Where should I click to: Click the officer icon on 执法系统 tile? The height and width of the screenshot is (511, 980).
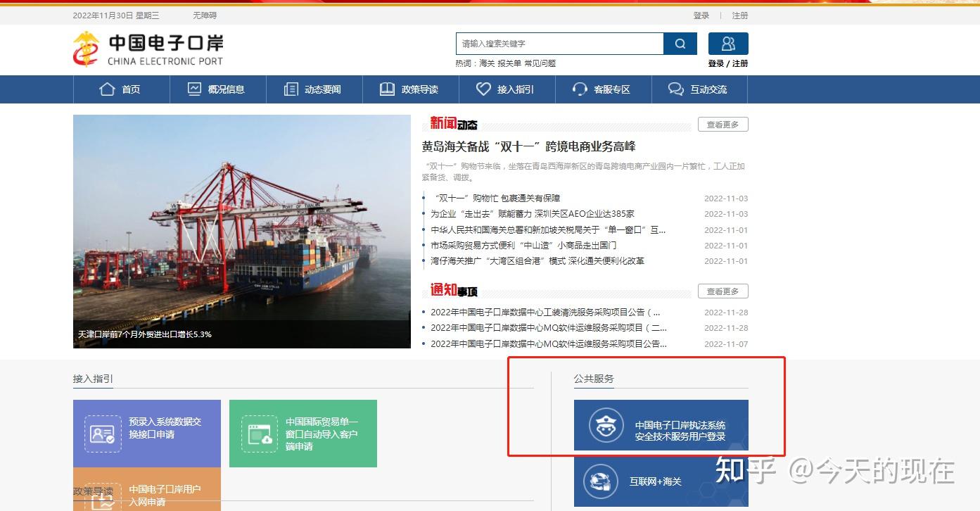pyautogui.click(x=606, y=426)
